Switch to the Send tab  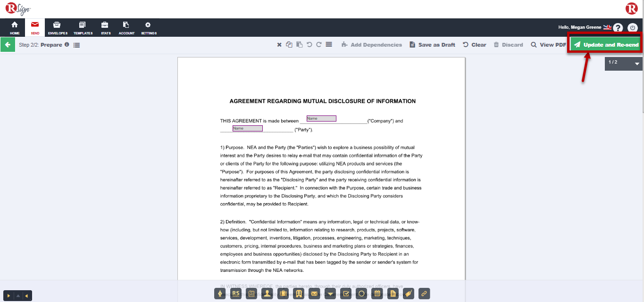click(x=35, y=28)
